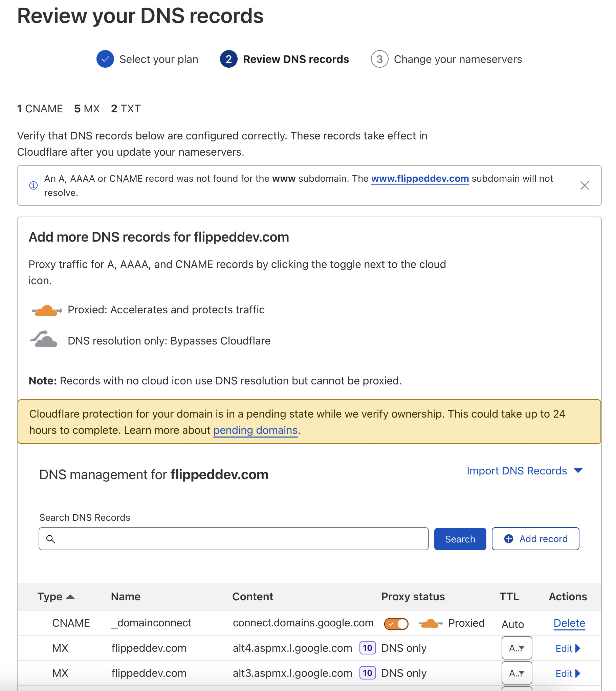Click the Search button
Screen dimensions: 616x691
point(460,539)
